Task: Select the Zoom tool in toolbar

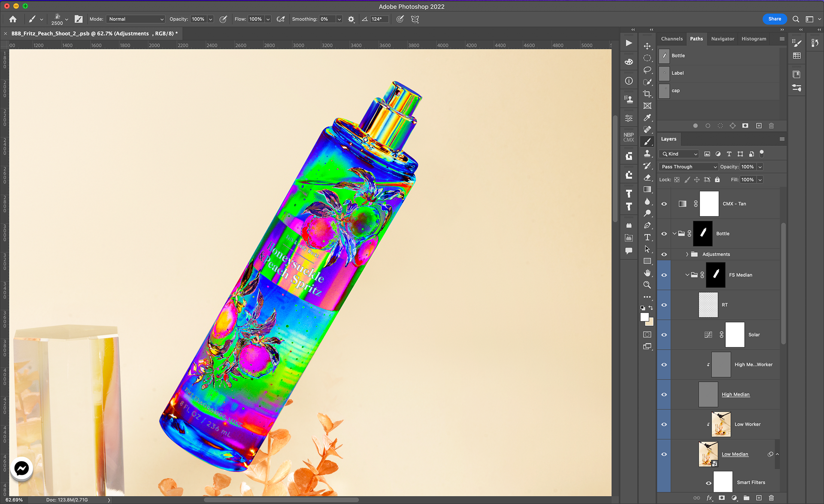Action: (x=647, y=285)
